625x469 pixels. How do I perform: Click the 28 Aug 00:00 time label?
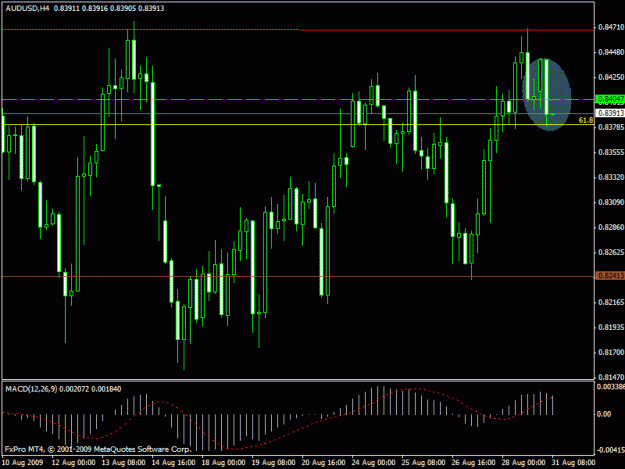pyautogui.click(x=523, y=463)
